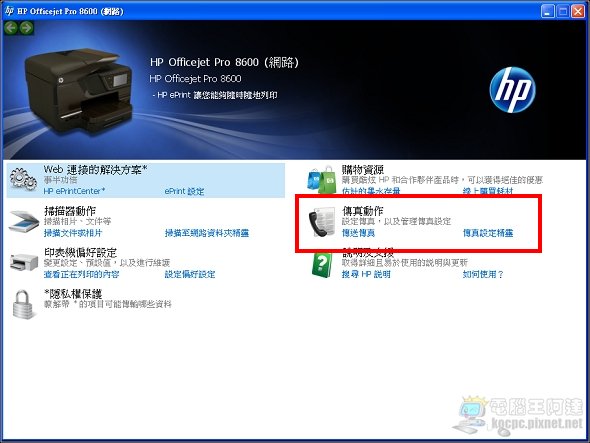Click the 取得詳細且易於使用的說明與更新 description
Viewport: 590px width, 443px height.
tap(405, 263)
